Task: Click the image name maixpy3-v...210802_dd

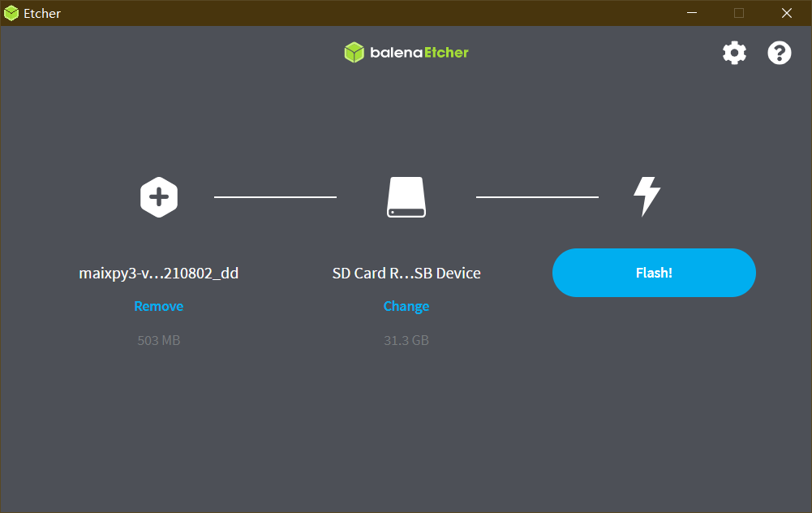Action: (159, 273)
